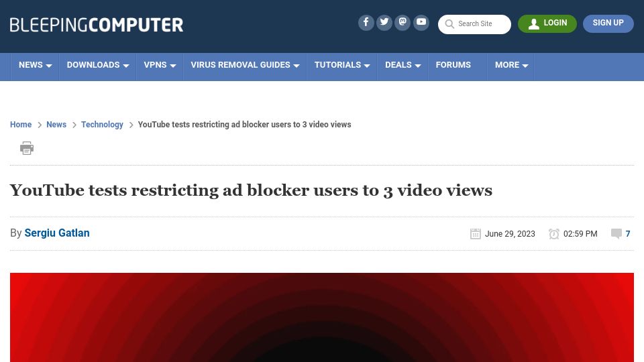Click the alarm clock icon beside time
Screen dimensions: 644x362
pos(553,233)
